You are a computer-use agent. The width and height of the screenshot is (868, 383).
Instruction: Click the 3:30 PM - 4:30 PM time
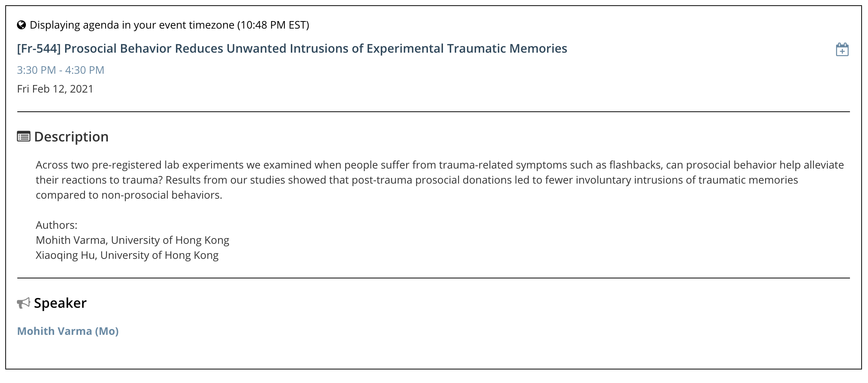pyautogui.click(x=61, y=70)
